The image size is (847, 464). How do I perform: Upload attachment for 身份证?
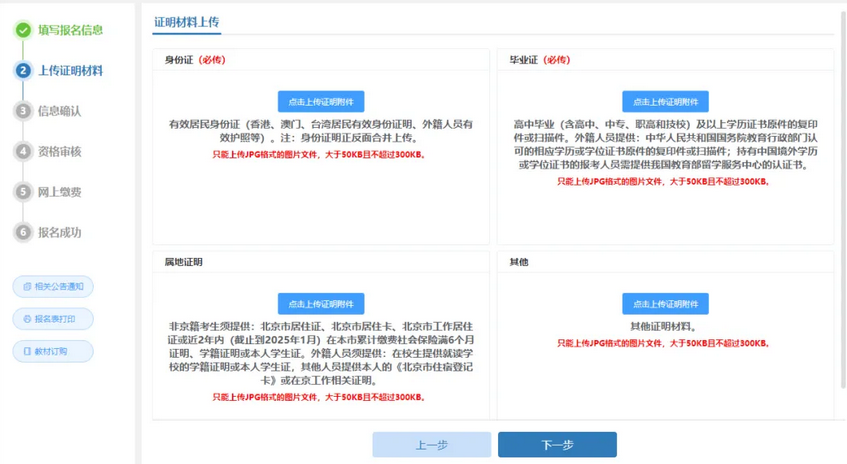[321, 102]
